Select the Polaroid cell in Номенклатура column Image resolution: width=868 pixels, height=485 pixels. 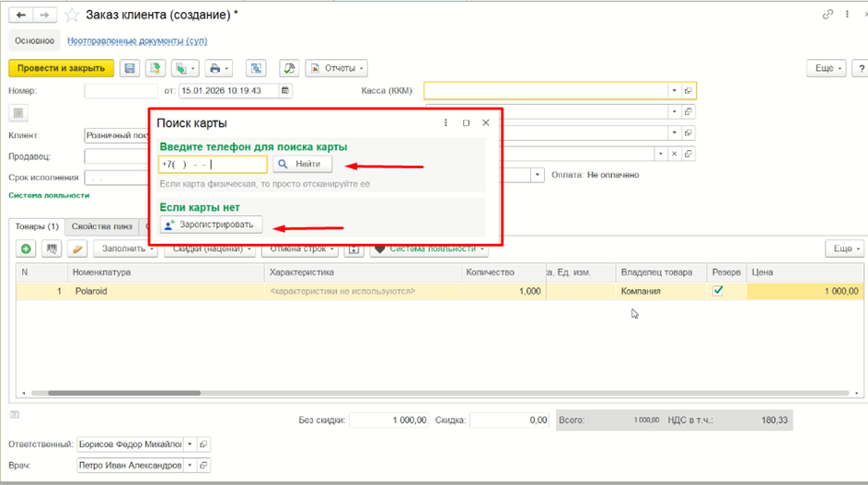tap(166, 291)
